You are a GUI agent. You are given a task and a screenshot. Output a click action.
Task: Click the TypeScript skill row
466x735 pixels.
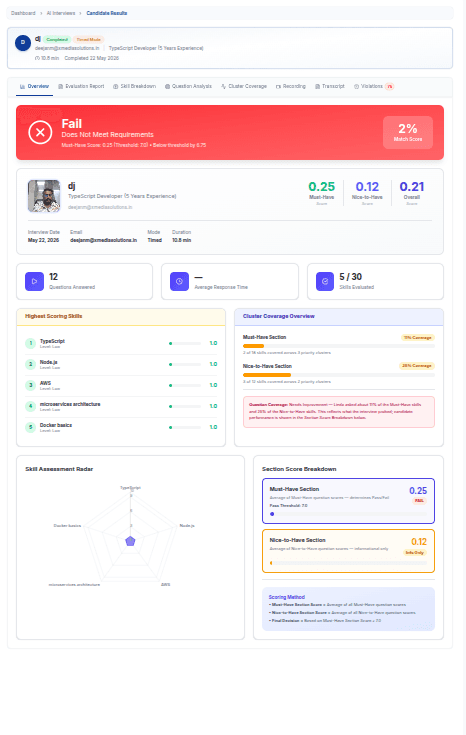point(121,343)
